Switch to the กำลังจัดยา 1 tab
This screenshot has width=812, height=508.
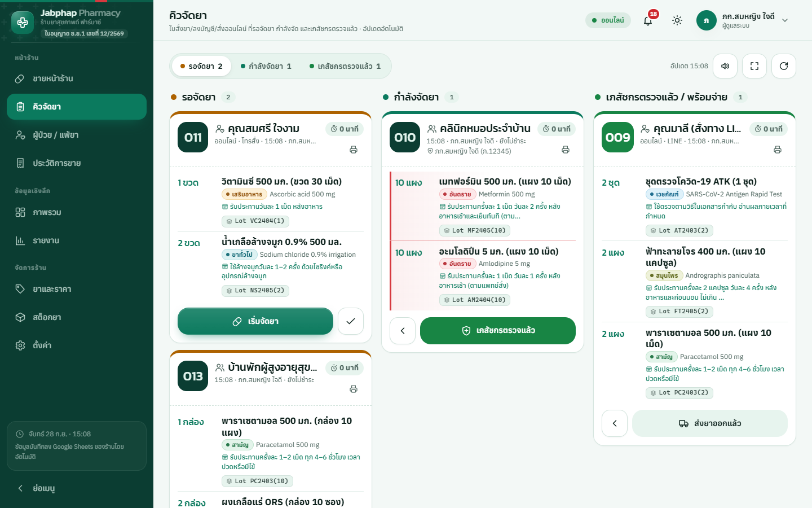266,66
